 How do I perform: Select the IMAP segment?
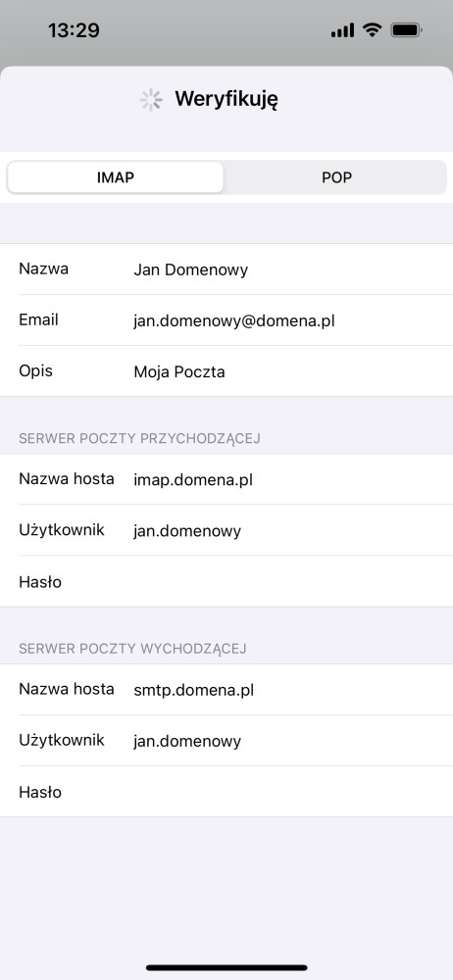click(115, 177)
